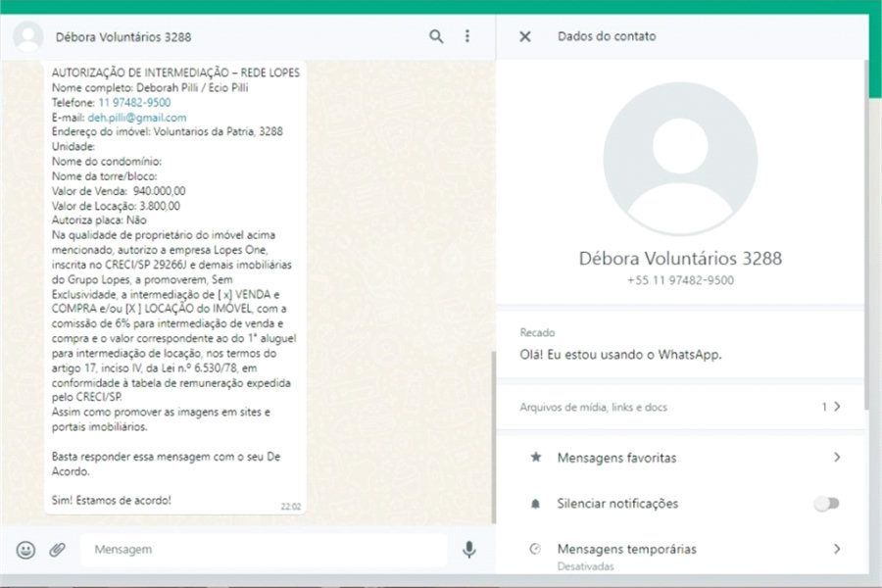Click email link deh.pilli@gmail.com

pyautogui.click(x=137, y=118)
